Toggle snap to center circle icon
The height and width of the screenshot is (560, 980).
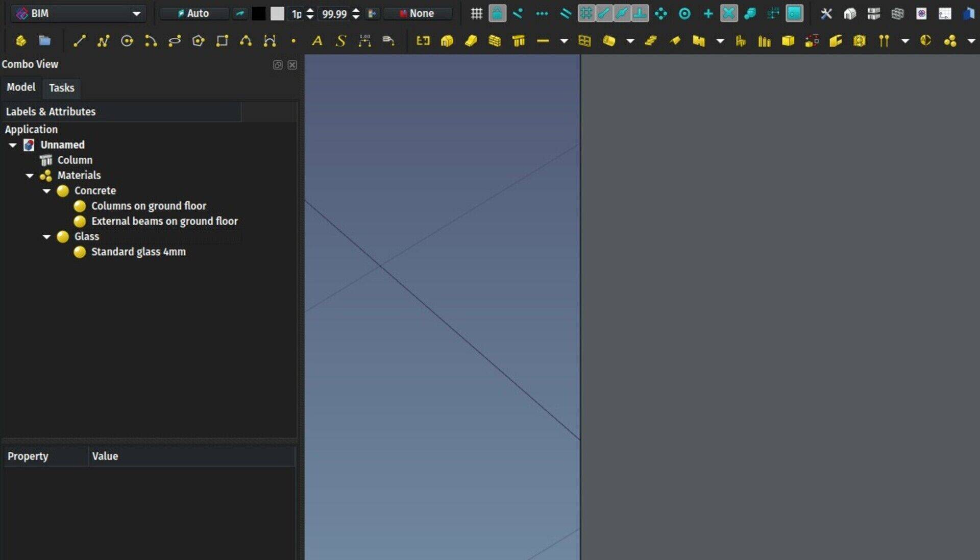point(684,14)
